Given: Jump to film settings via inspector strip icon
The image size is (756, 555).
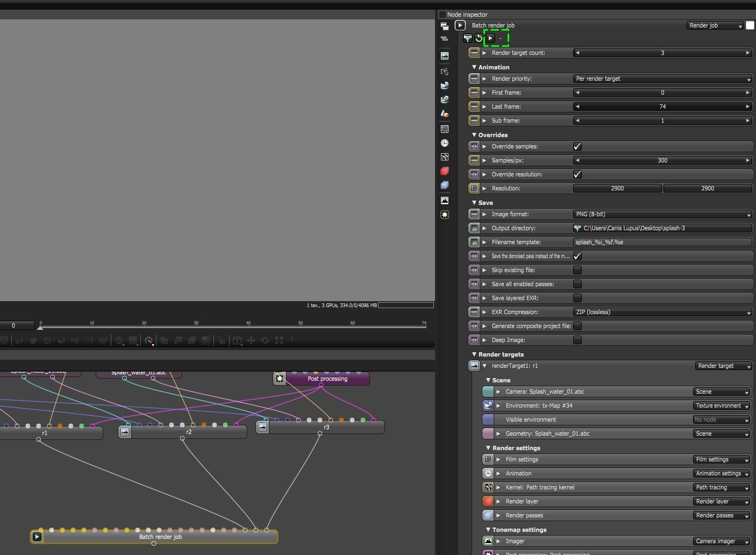Looking at the screenshot, I should (445, 129).
